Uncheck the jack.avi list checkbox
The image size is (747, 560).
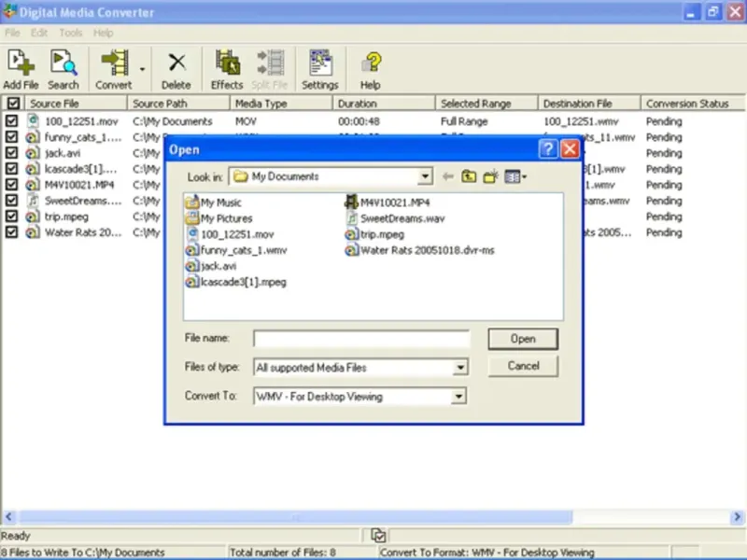[11, 153]
